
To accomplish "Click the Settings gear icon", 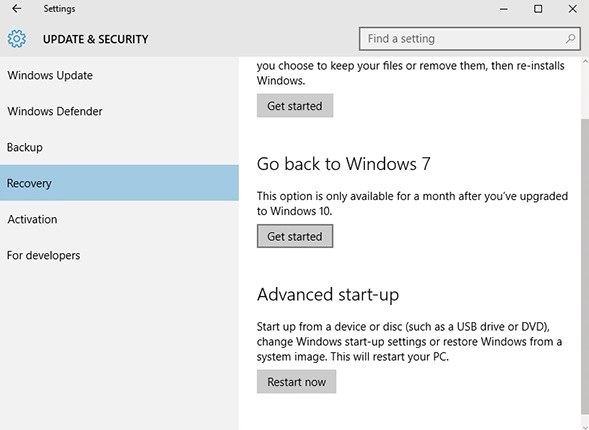I will click(17, 39).
